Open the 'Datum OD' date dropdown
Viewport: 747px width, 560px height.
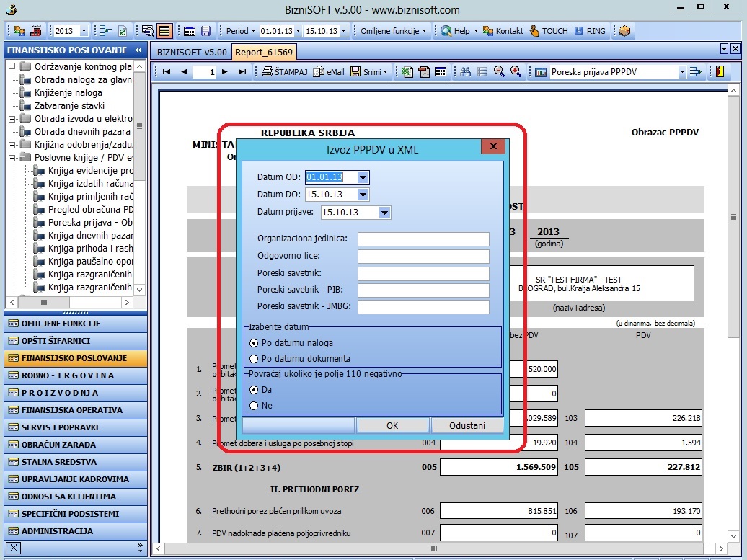click(363, 177)
